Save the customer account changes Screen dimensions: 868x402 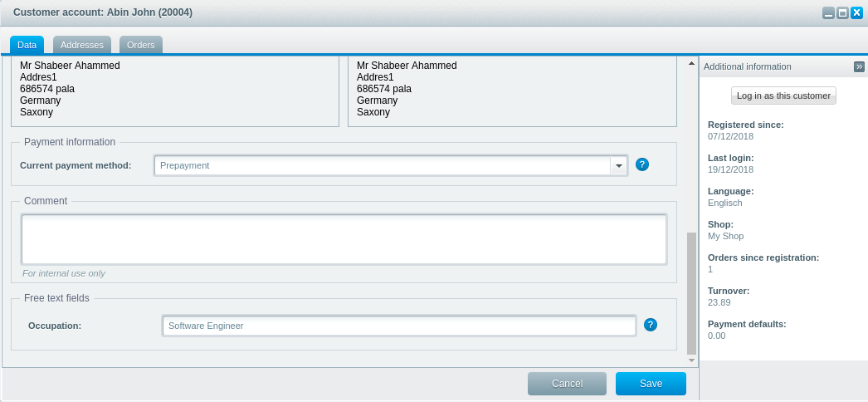coord(651,384)
